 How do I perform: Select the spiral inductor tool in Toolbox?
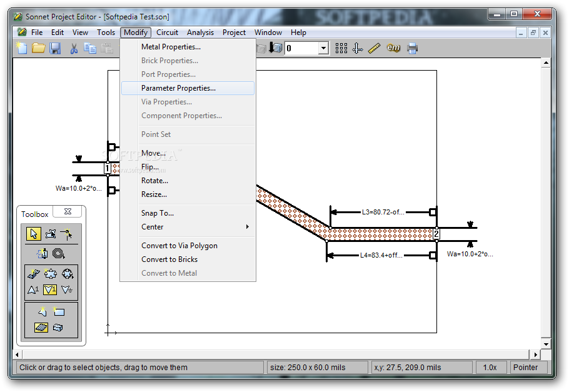click(58, 253)
